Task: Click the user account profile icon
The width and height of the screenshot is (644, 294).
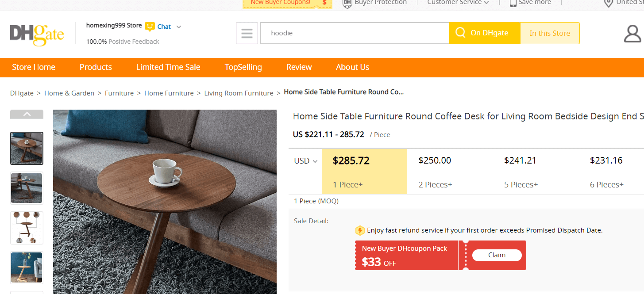Action: [x=632, y=34]
